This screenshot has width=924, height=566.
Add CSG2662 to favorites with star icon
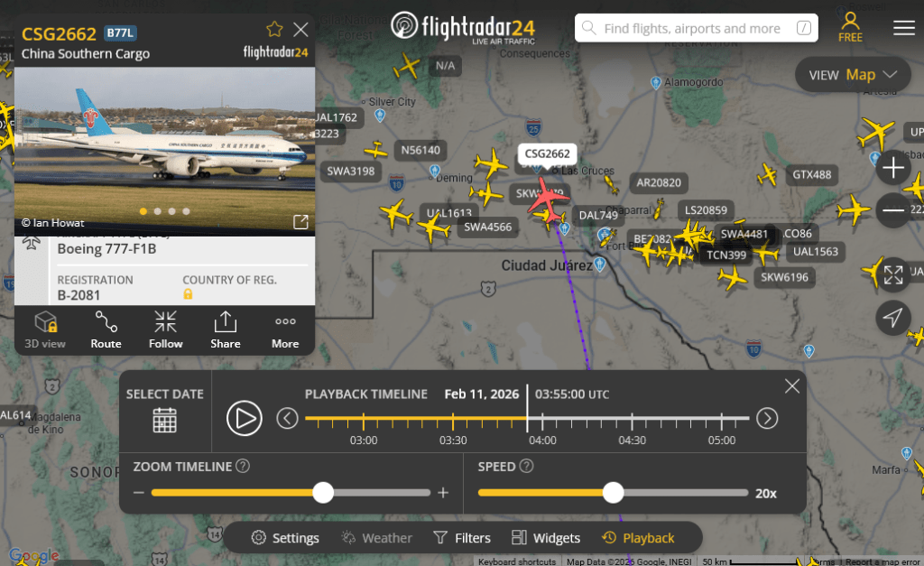[x=274, y=29]
